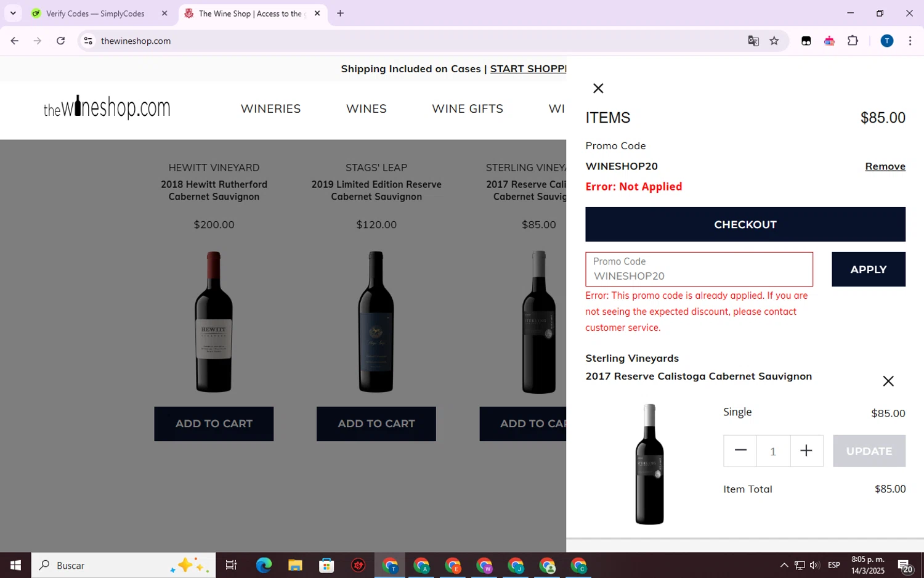Open the black square extension icon

point(806,41)
